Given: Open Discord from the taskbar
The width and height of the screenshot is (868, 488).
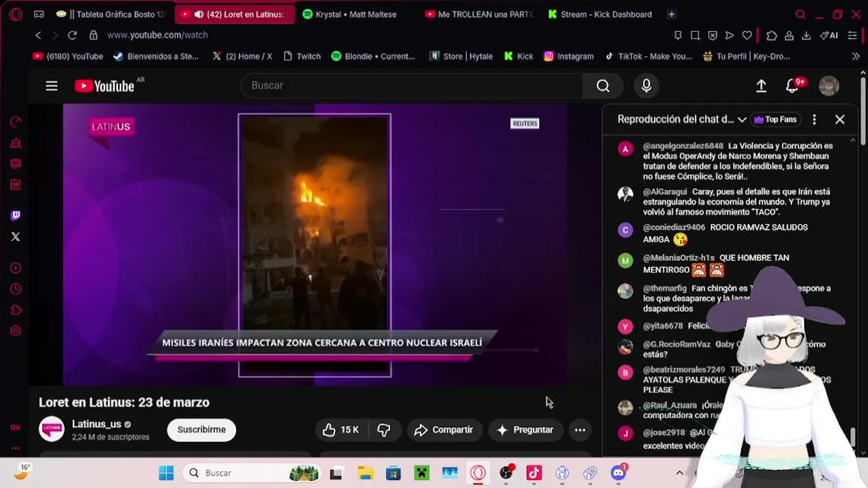Looking at the screenshot, I should 618,473.
